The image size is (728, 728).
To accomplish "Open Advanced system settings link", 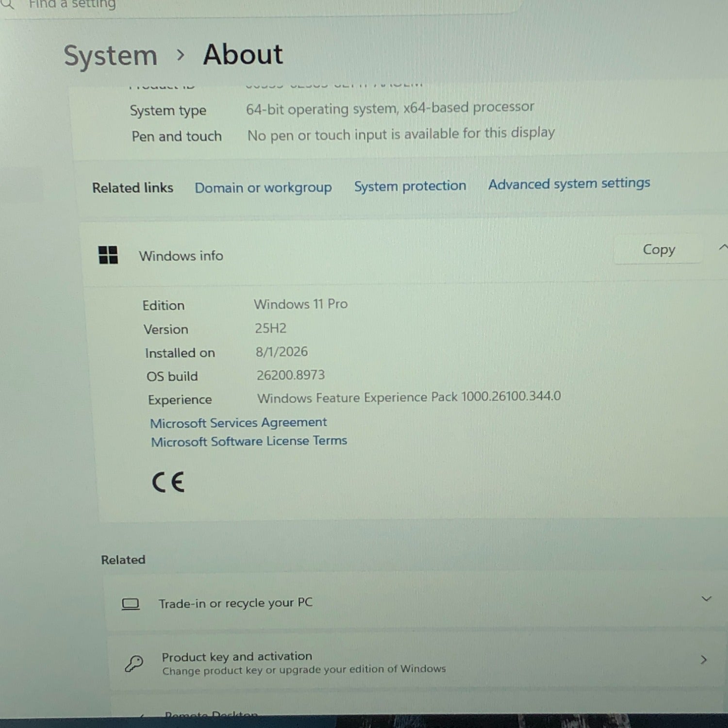I will coord(569,183).
